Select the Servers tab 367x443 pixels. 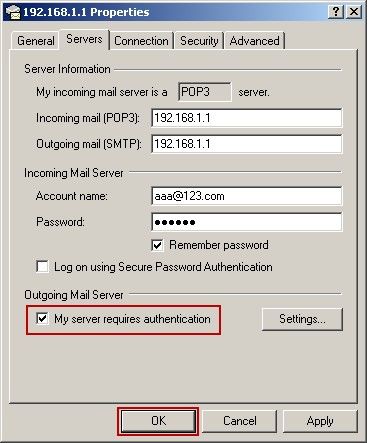[84, 39]
